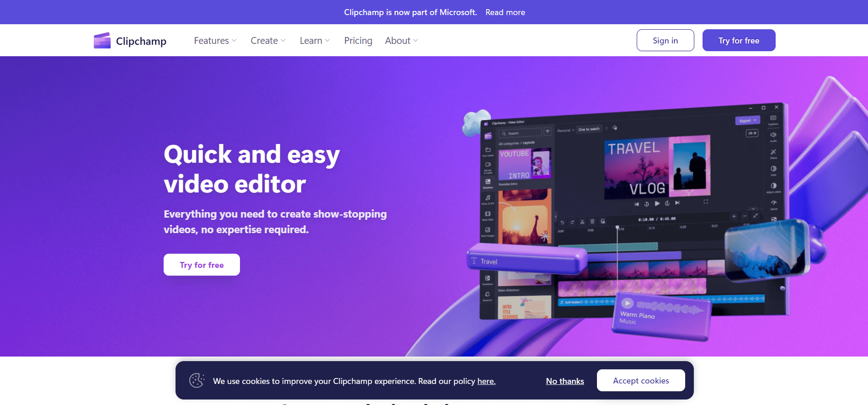Open the cookie policy 'here' link

click(486, 381)
